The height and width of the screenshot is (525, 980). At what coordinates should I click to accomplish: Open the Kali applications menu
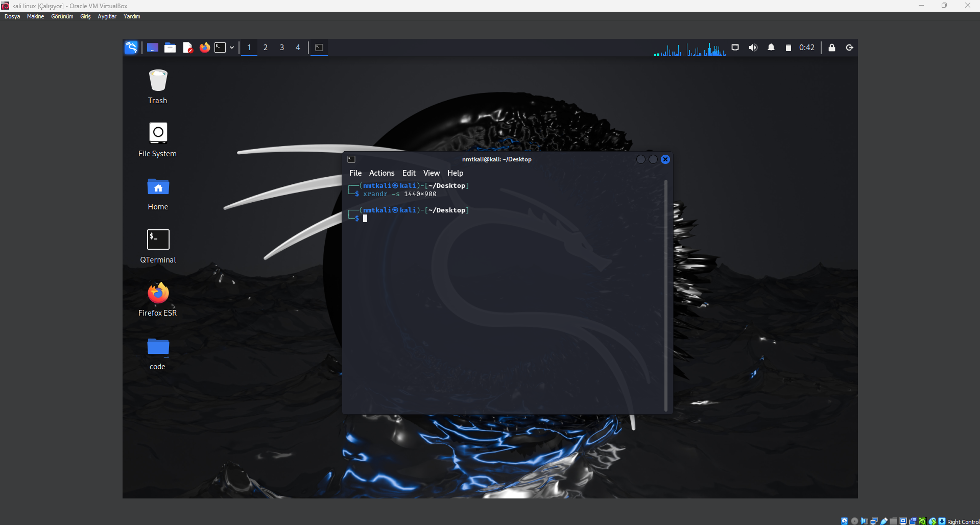(131, 47)
